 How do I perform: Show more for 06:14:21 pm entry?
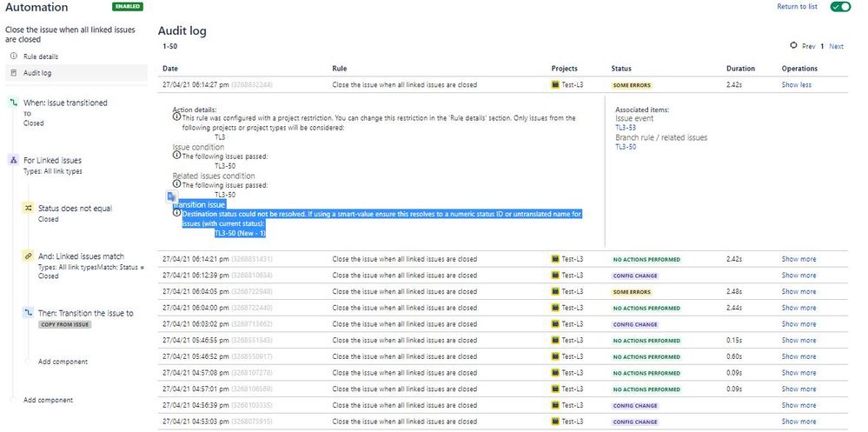798,259
